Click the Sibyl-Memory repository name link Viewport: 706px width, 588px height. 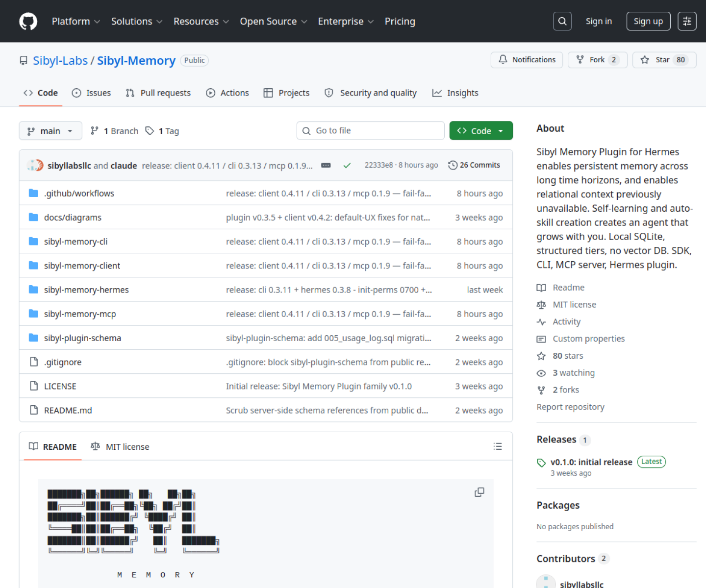136,60
